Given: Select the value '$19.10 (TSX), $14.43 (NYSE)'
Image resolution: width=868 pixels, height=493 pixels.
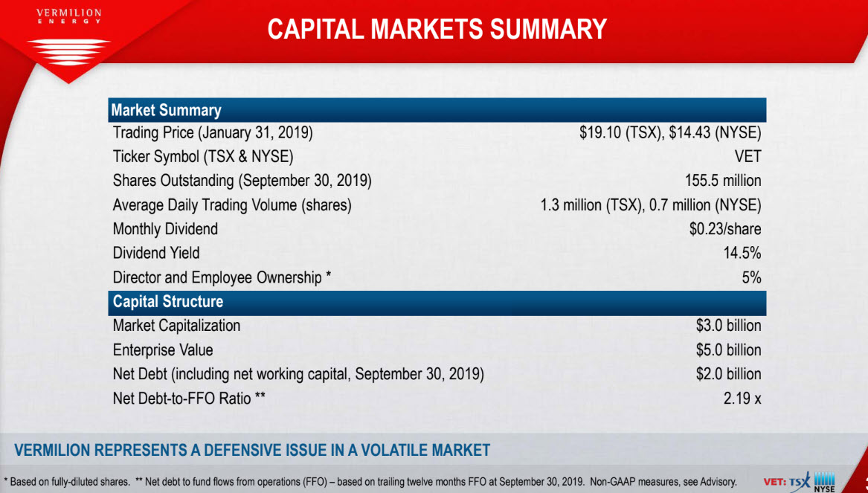Looking at the screenshot, I should (670, 133).
